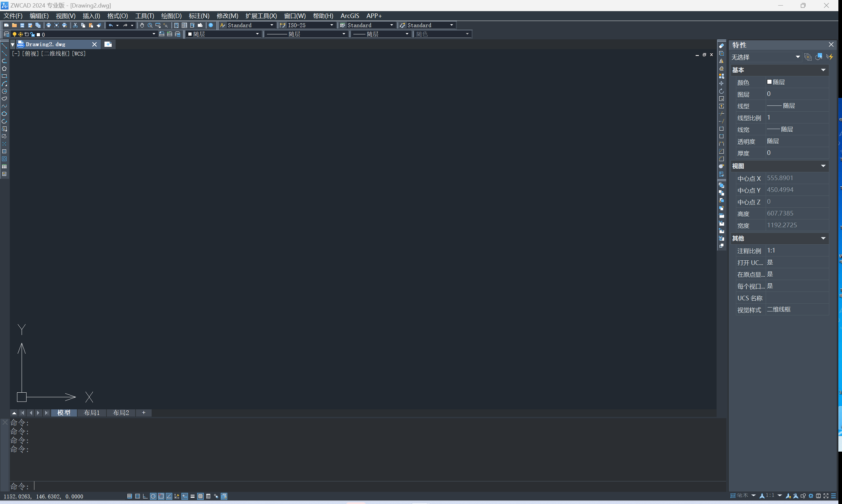The height and width of the screenshot is (504, 842).
Task: Select the Move tool in modify toolbar
Action: [721, 84]
